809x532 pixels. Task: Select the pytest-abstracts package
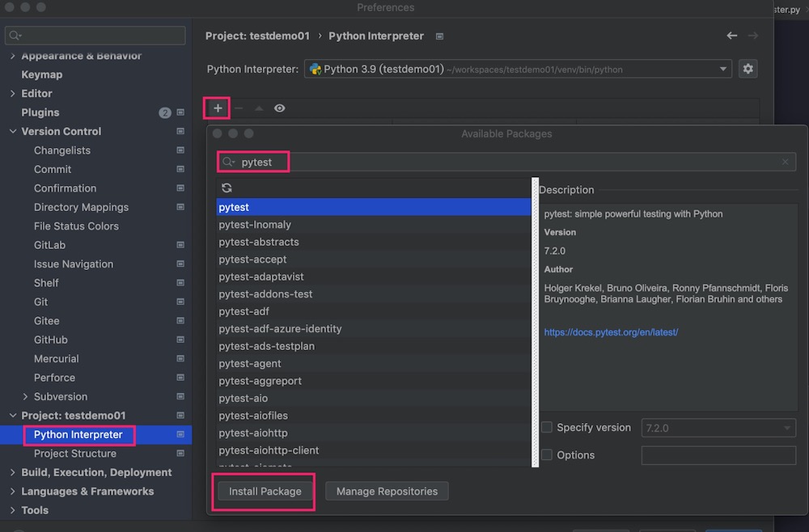374,242
